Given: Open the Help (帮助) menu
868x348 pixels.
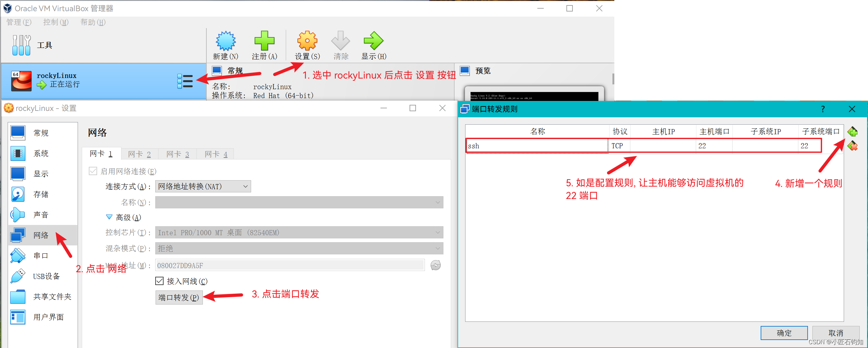Looking at the screenshot, I should [x=93, y=22].
